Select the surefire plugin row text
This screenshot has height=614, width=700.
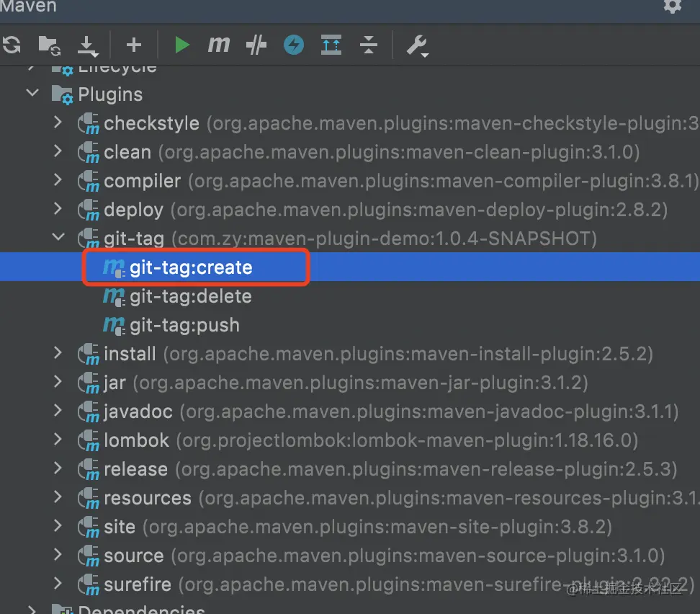(399, 584)
